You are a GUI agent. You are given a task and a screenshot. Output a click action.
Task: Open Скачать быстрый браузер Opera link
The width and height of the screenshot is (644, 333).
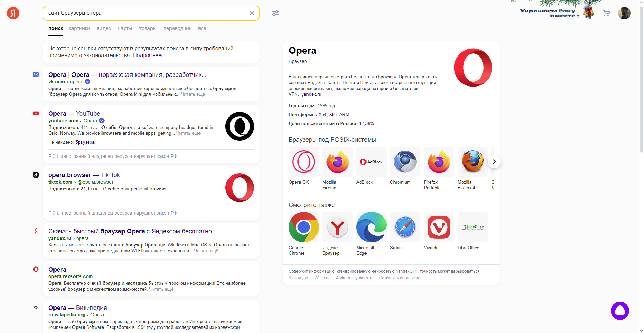pos(130,231)
